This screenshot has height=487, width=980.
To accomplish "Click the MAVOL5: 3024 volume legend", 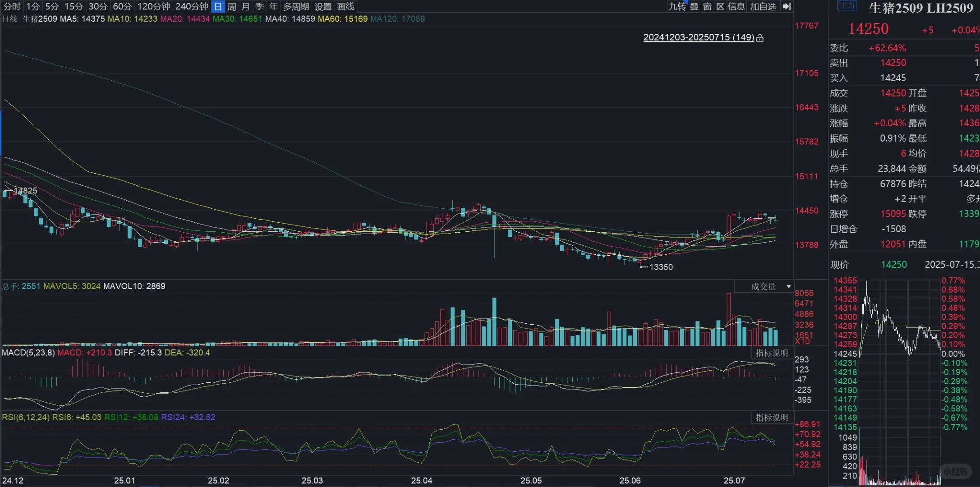I will pos(72,286).
